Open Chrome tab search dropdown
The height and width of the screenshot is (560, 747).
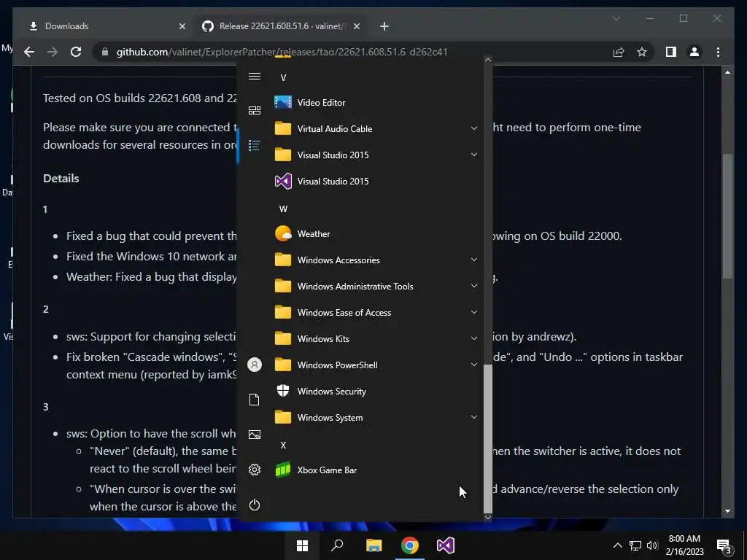(616, 18)
